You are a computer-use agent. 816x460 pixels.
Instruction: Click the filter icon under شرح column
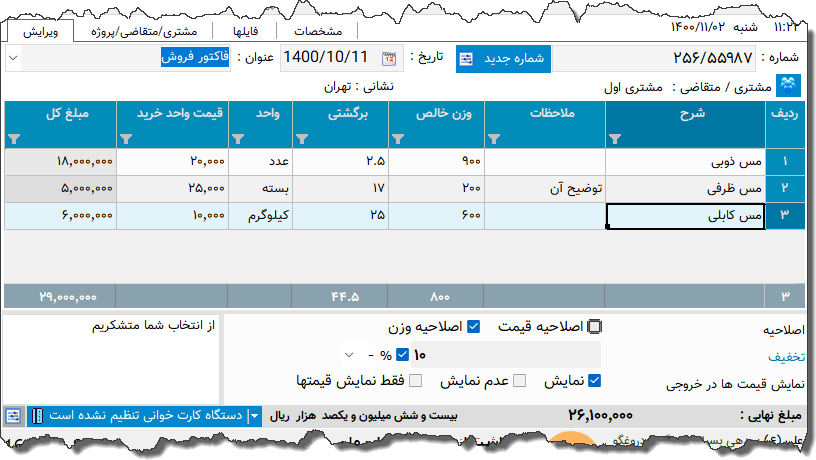tap(615, 139)
